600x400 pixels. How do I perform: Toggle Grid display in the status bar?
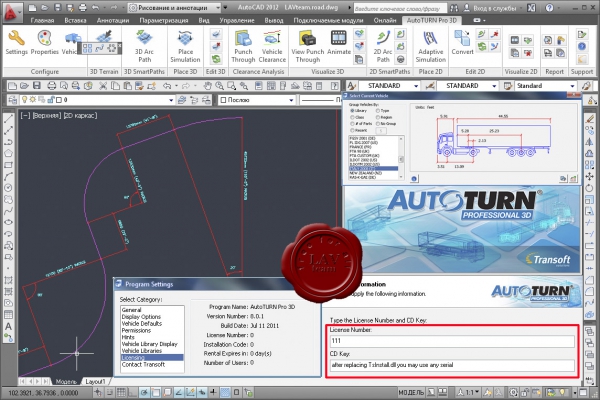pos(121,392)
